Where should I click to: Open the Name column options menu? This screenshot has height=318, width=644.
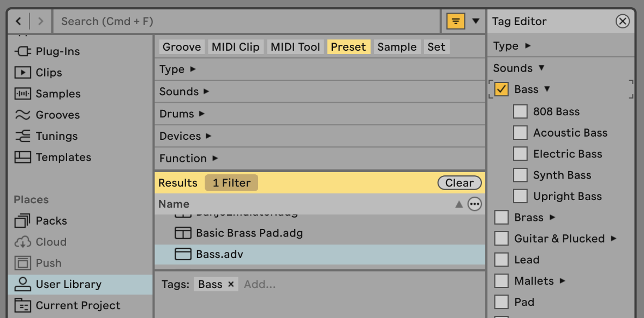(475, 204)
